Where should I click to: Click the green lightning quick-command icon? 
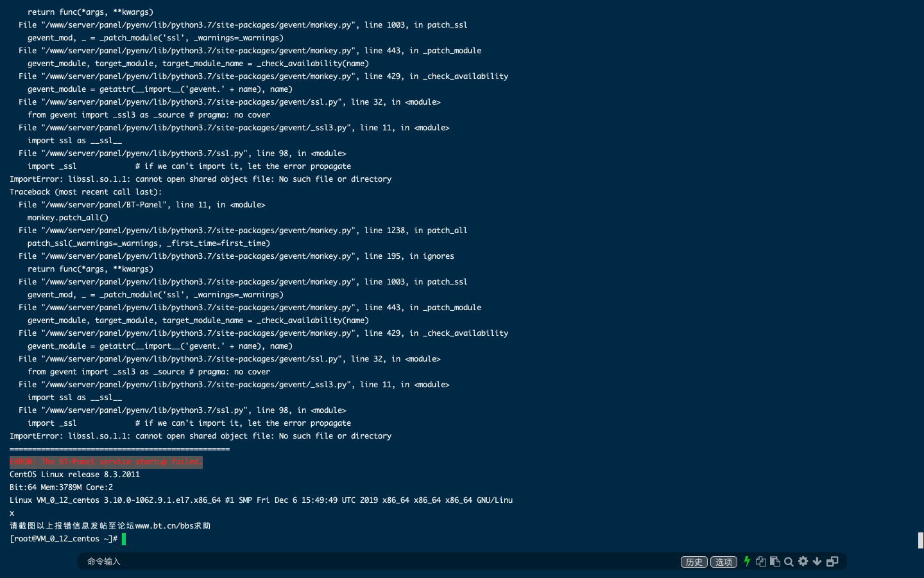click(747, 561)
